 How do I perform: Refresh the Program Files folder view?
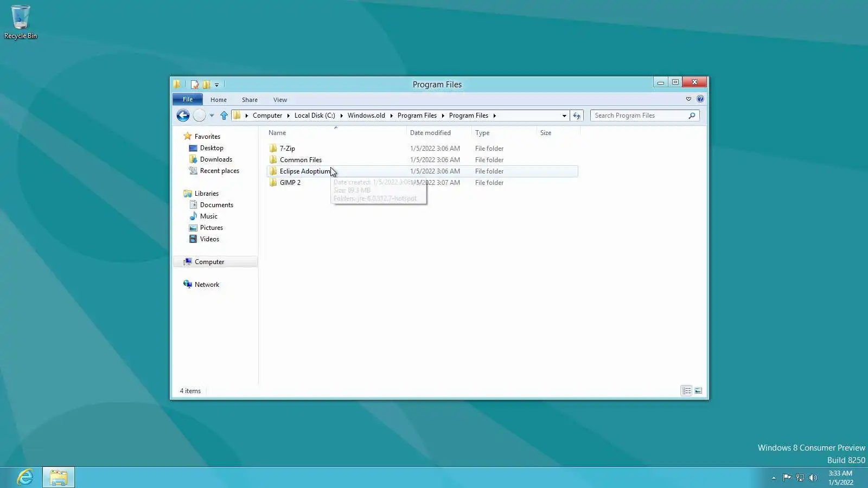click(577, 115)
